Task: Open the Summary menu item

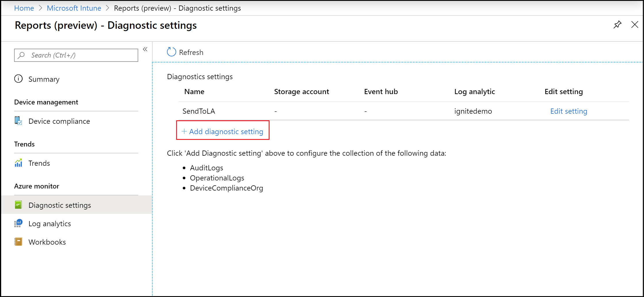Action: [44, 79]
